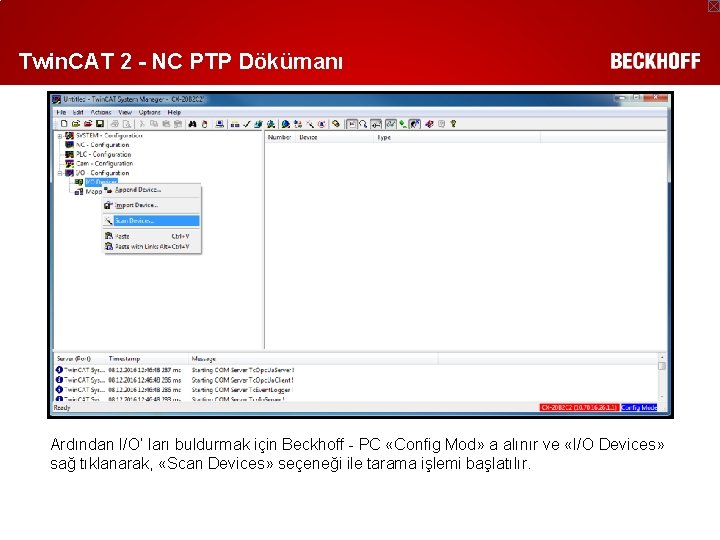720x540 pixels.
Task: Click the green dot toolbar icon
Action: tap(403, 124)
